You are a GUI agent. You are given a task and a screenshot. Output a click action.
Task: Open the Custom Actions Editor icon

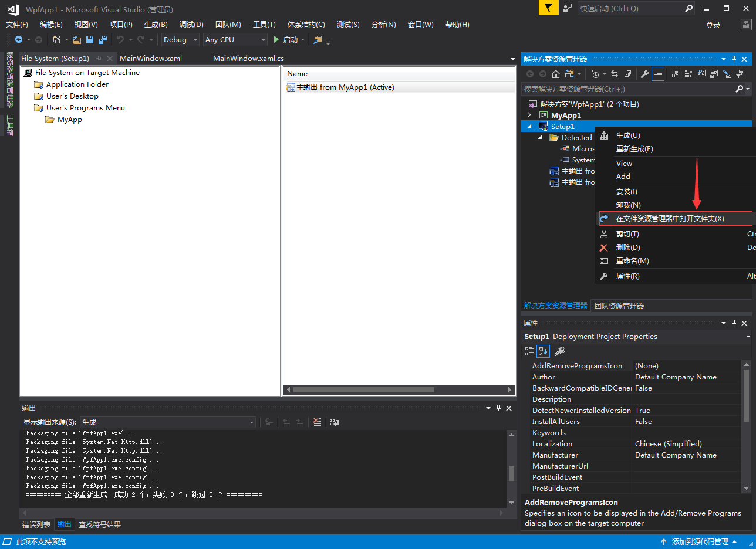point(727,74)
